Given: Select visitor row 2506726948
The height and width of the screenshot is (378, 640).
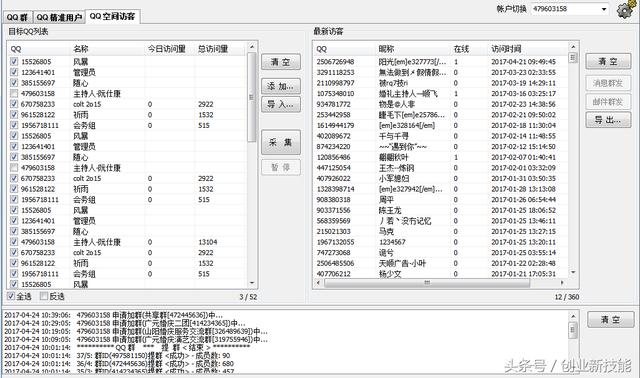Looking at the screenshot, I should (441, 62).
